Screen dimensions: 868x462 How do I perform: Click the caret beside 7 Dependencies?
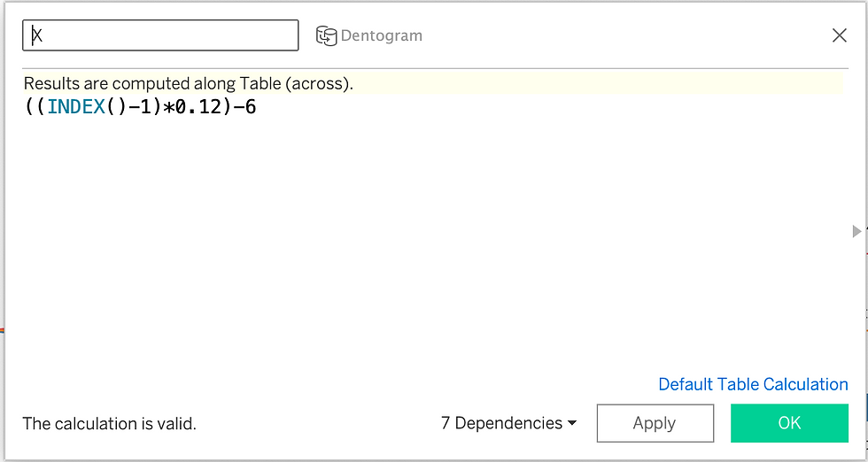572,423
